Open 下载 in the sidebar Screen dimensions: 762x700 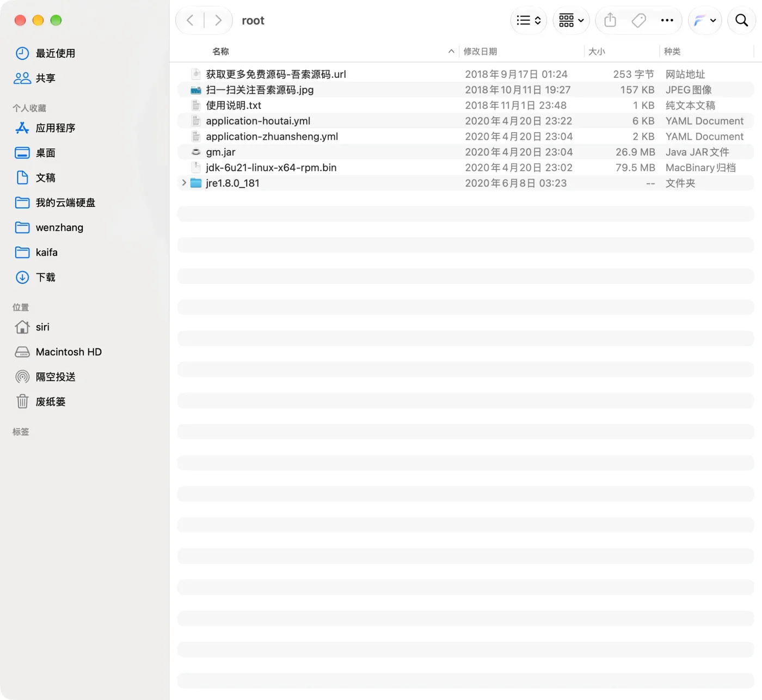point(46,278)
